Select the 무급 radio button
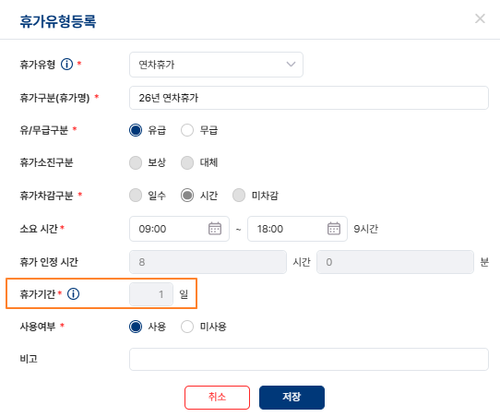 pyautogui.click(x=187, y=130)
